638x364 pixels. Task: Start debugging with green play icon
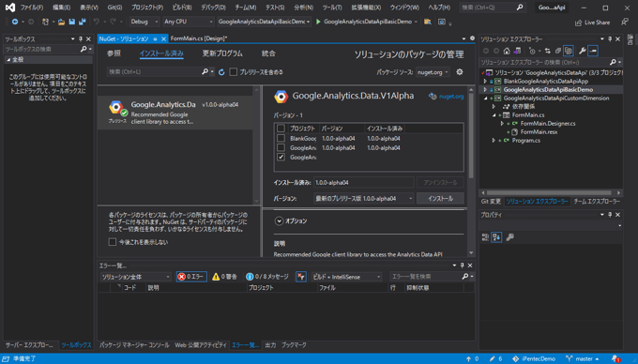[319, 22]
